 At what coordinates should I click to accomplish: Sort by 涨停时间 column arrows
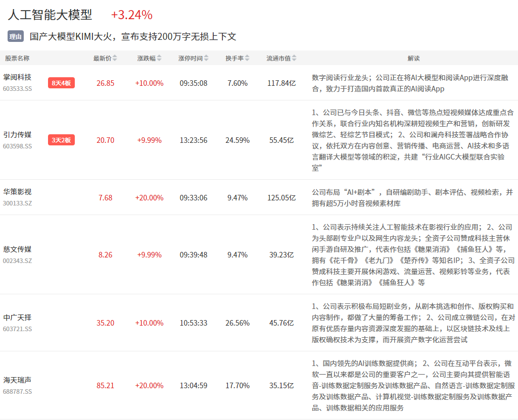206,59
